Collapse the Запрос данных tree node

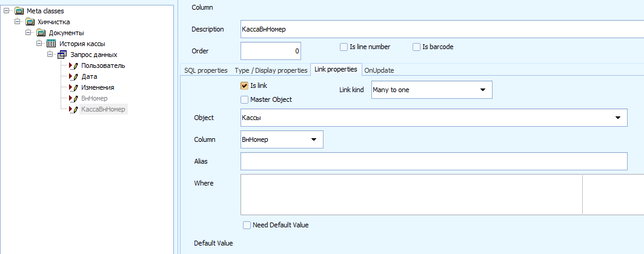click(50, 55)
